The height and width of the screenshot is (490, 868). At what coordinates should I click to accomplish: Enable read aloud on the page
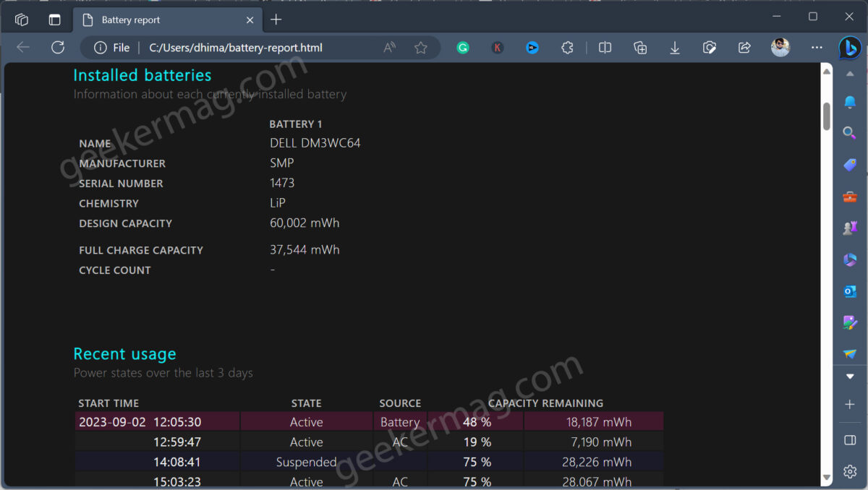pyautogui.click(x=388, y=47)
